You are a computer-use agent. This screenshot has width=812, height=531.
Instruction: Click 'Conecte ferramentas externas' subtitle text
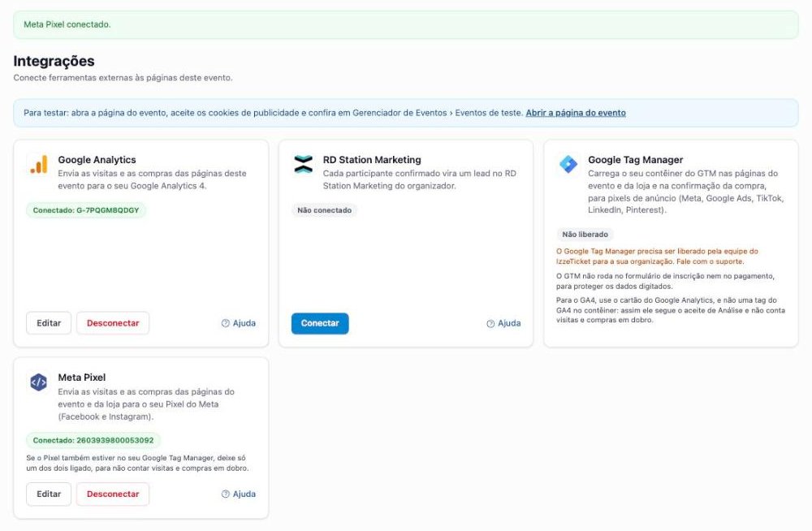tap(123, 78)
